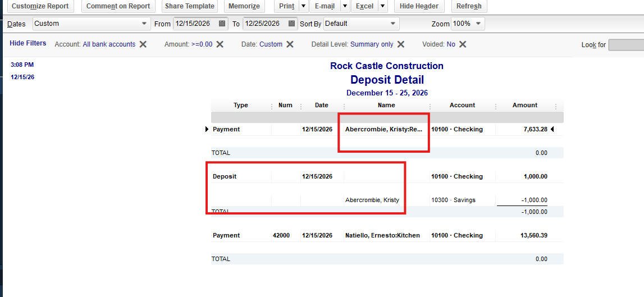Select the Natiello, Ernesto:Kitchen name cell
Image resolution: width=644 pixels, height=297 pixels.
point(382,235)
